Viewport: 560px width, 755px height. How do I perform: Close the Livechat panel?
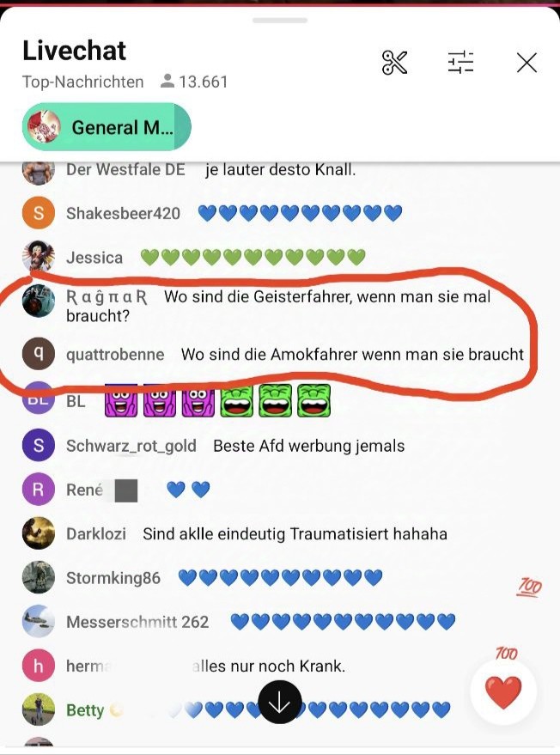click(x=527, y=63)
